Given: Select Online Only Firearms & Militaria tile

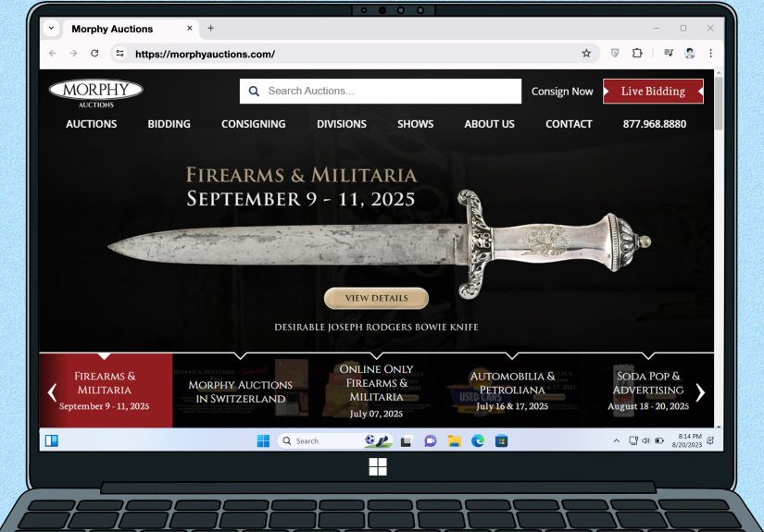Looking at the screenshot, I should pos(376,390).
